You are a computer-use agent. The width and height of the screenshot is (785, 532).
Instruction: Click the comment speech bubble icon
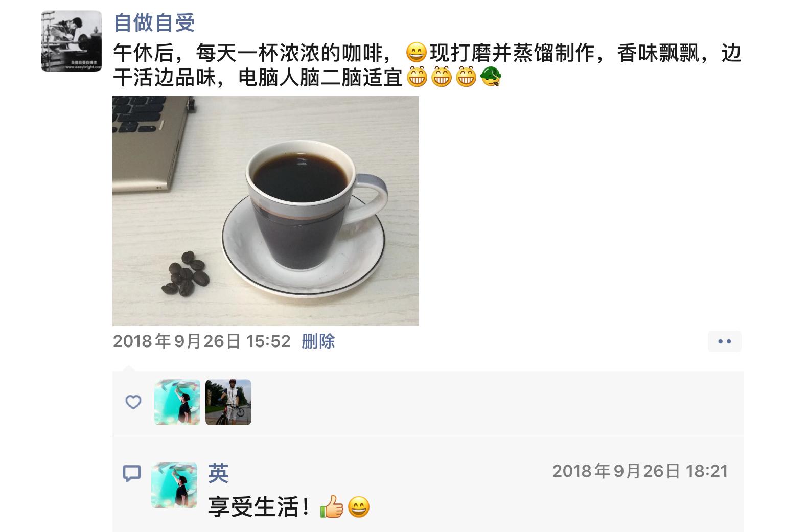132,474
